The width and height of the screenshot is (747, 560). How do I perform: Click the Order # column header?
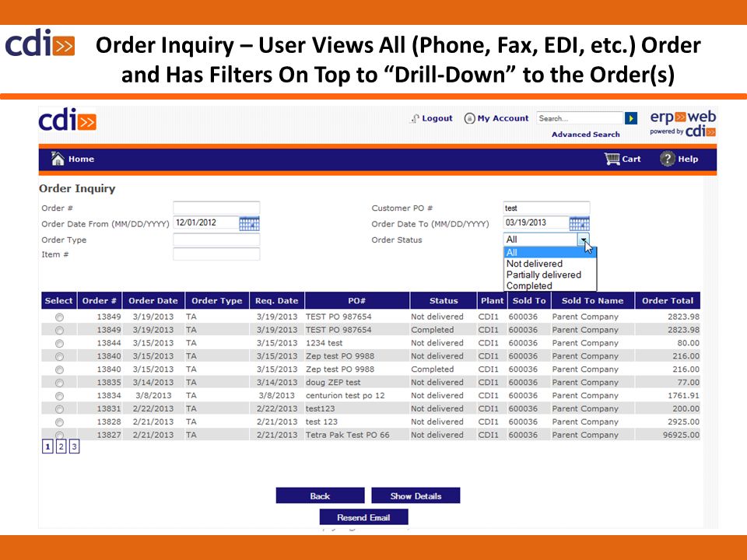pos(100,300)
